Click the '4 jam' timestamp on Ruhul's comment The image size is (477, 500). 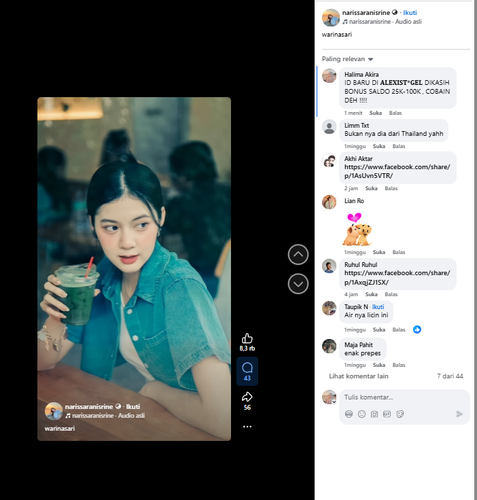click(351, 294)
